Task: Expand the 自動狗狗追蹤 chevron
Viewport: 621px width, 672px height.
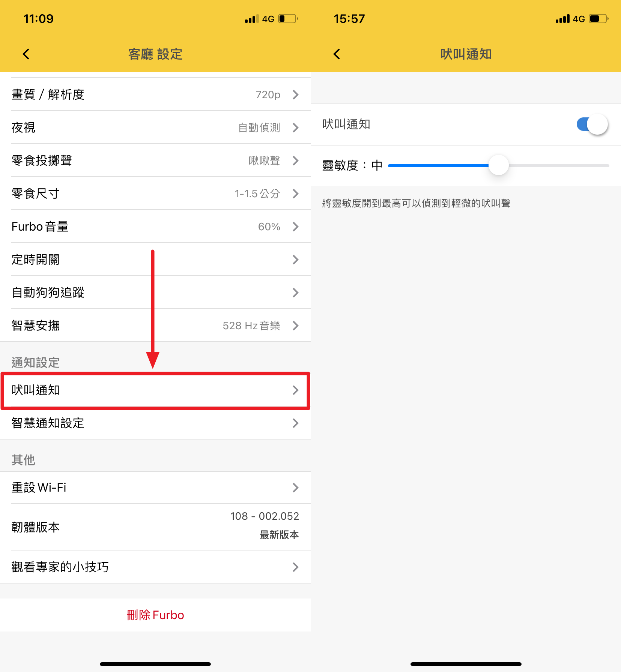Action: point(296,292)
